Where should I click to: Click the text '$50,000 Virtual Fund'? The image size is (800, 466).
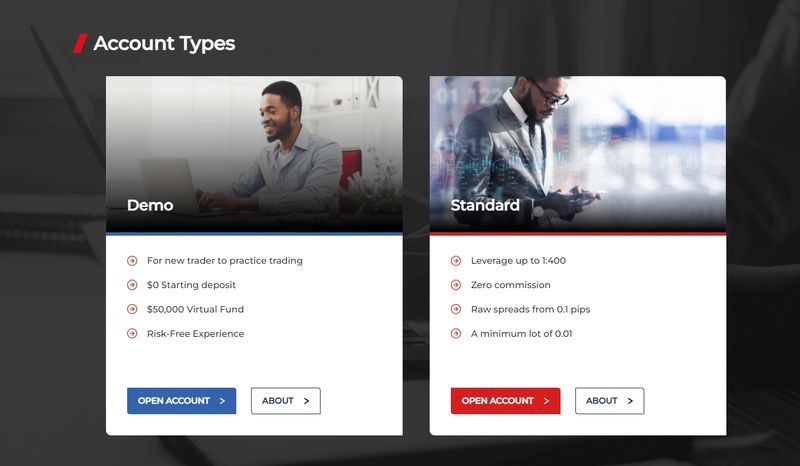195,309
